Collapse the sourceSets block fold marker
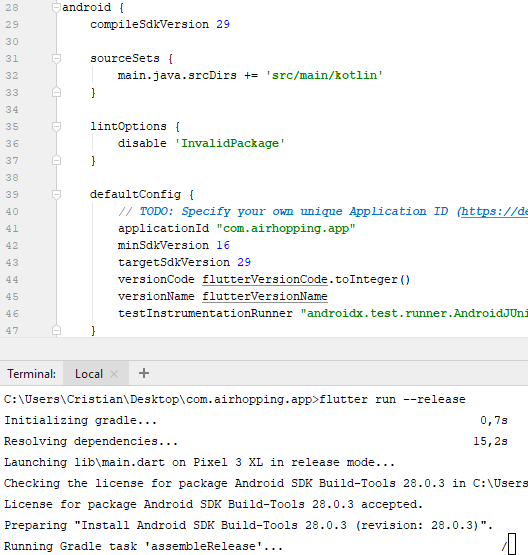Screen dimensions: 528x555 tap(56, 58)
